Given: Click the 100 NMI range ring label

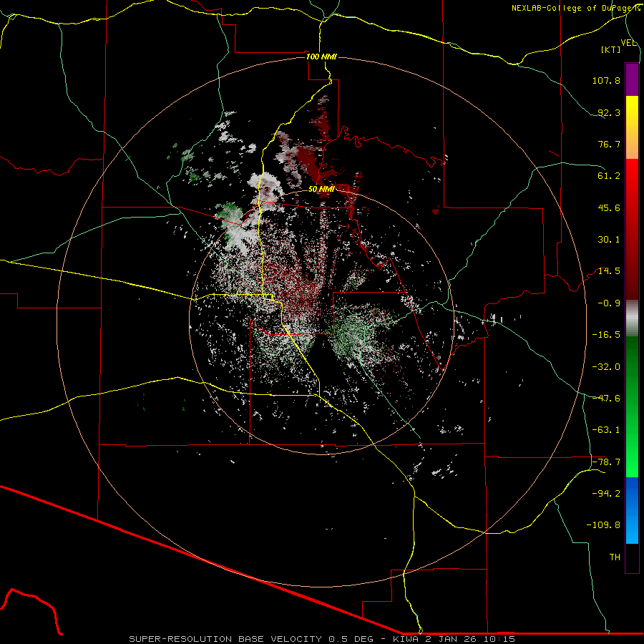Looking at the screenshot, I should pyautogui.click(x=321, y=57).
